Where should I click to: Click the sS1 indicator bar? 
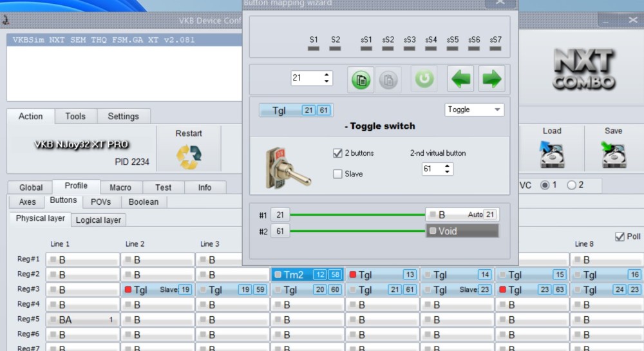click(366, 48)
